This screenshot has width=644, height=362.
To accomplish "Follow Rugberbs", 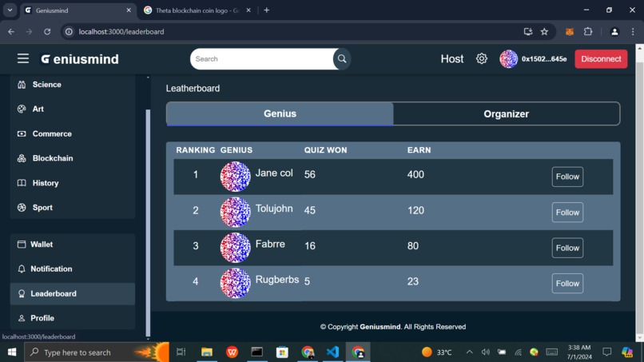I will (567, 284).
